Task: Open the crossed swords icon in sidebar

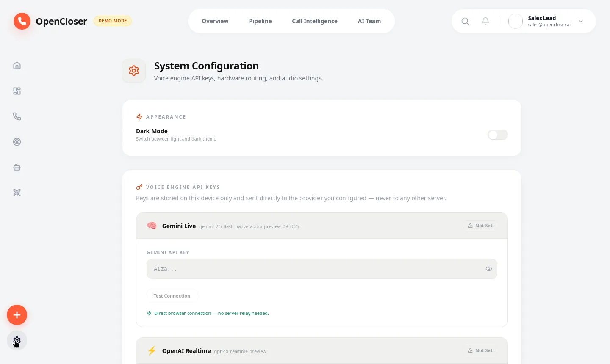Action: (17, 193)
